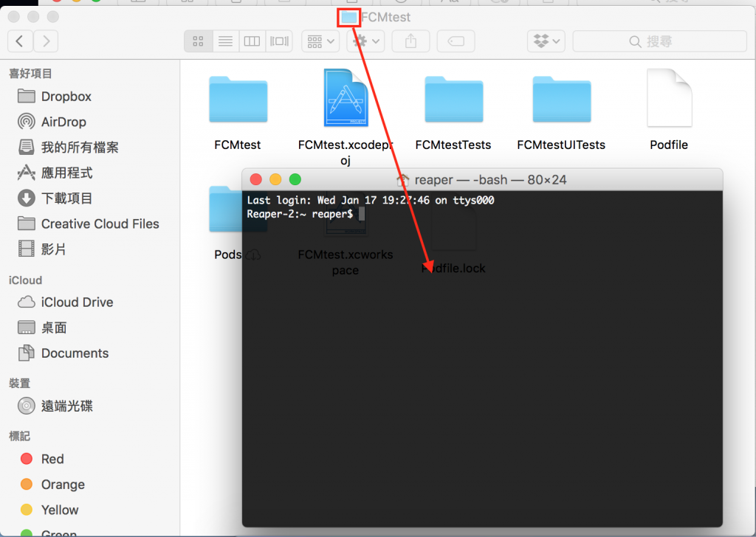756x537 pixels.
Task: Select the Podfile document icon
Action: point(669,98)
